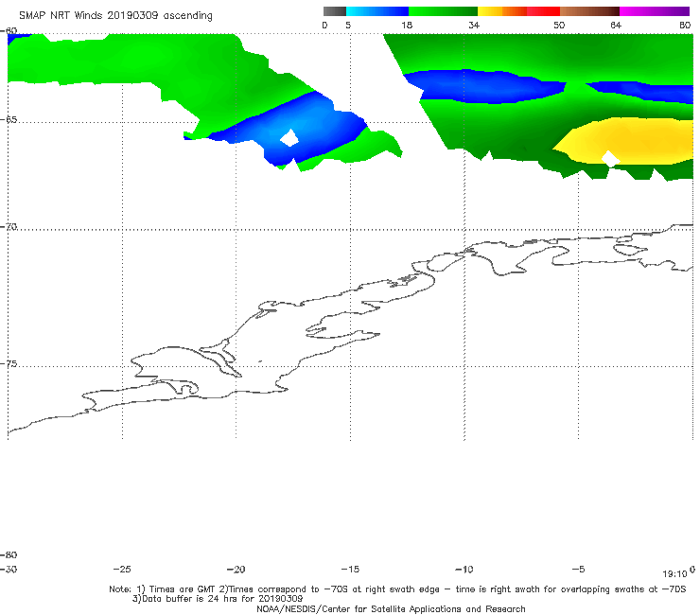The image size is (700, 615).
Task: Click the longitude label "-10"
Action: click(x=464, y=569)
